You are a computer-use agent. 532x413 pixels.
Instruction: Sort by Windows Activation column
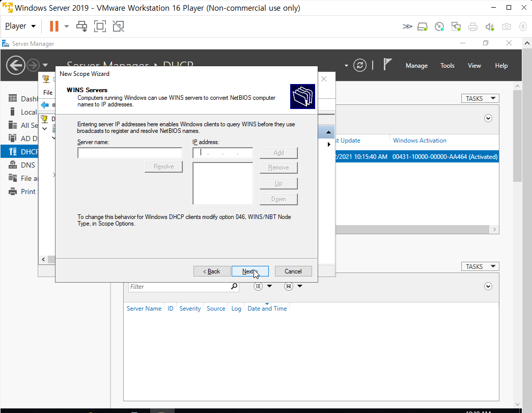tap(419, 141)
